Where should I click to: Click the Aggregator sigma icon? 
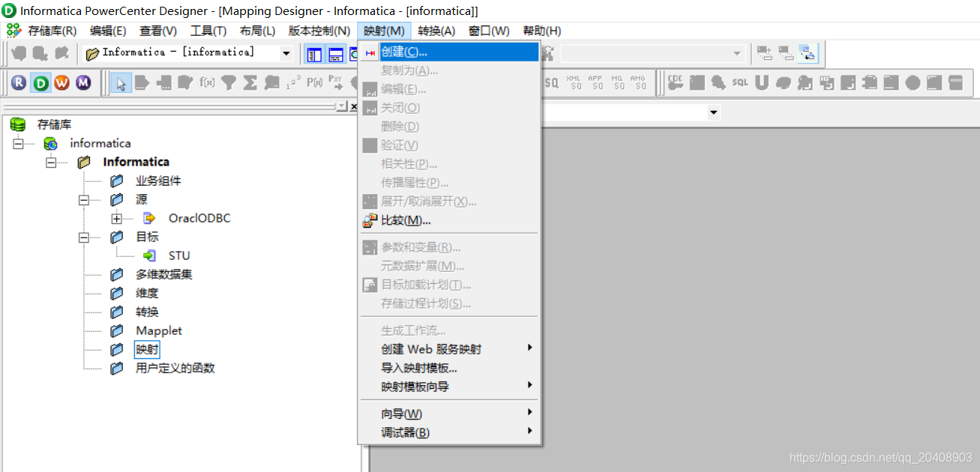tap(250, 82)
